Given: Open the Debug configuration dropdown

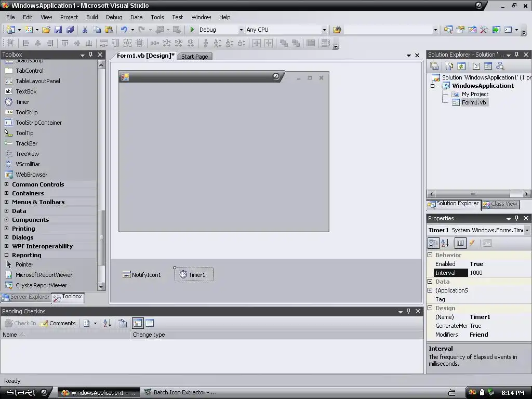Looking at the screenshot, I should 241,30.
